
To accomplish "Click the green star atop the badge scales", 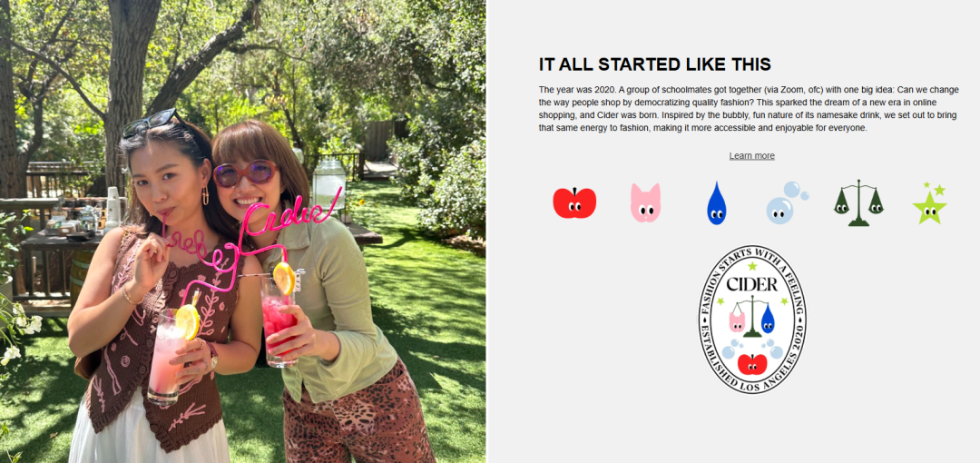I will pyautogui.click(x=752, y=266).
